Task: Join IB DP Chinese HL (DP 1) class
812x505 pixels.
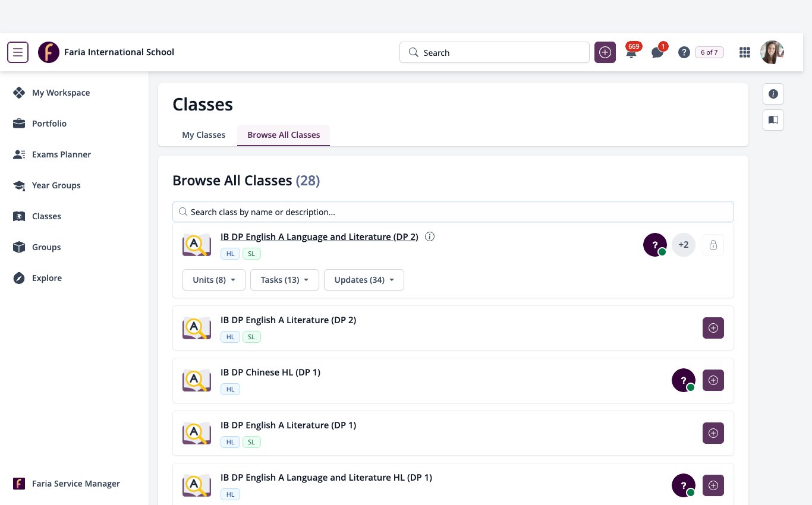Action: (713, 380)
